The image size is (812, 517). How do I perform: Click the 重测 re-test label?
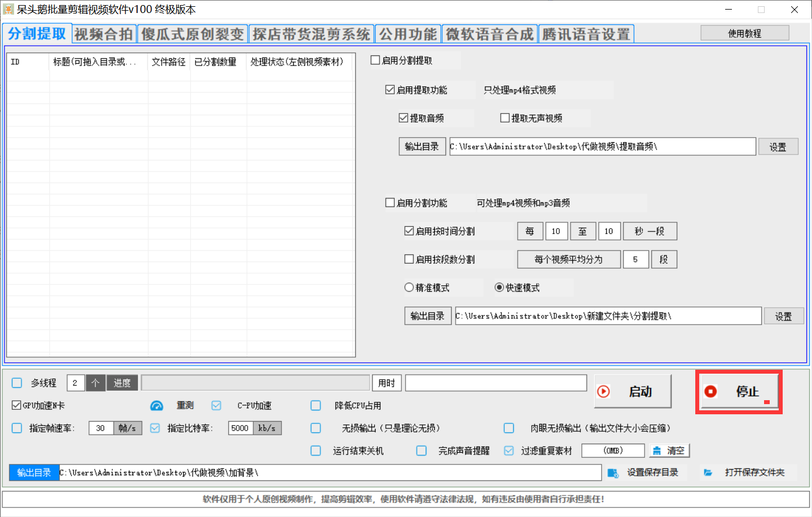tap(185, 405)
